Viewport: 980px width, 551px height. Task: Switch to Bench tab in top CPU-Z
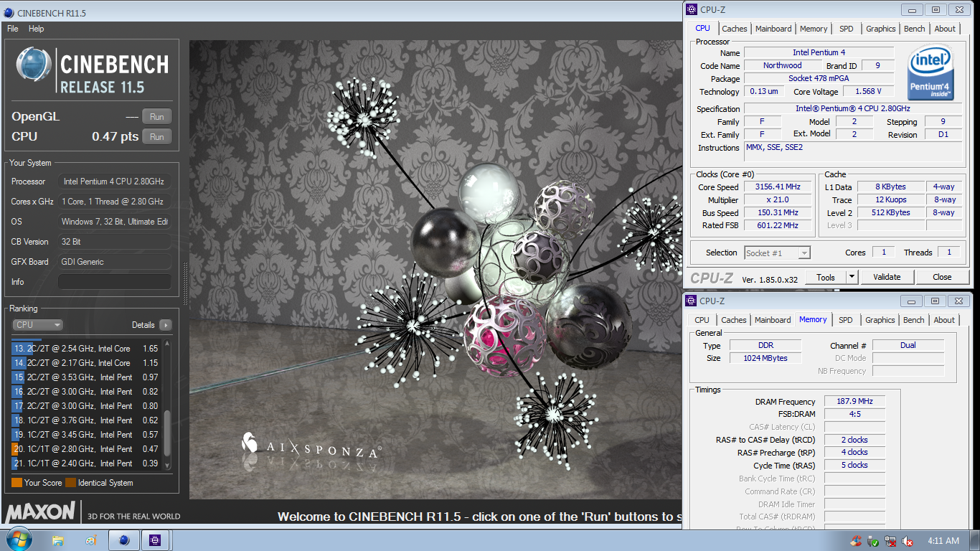(x=914, y=29)
